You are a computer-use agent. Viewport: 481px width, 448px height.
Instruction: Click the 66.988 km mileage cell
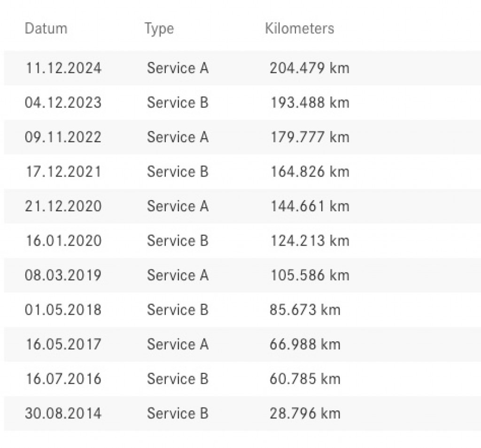304,344
